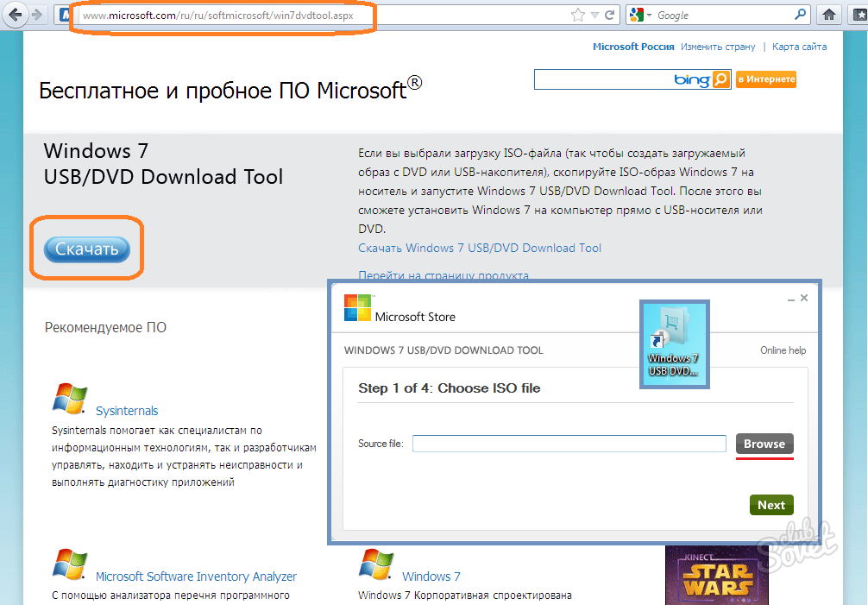This screenshot has width=868, height=605.
Task: Click the Bing search magnifier button
Action: pos(721,79)
